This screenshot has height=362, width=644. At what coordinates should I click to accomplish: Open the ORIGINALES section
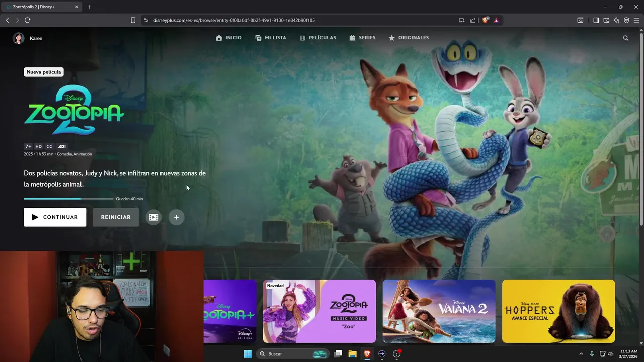409,38
